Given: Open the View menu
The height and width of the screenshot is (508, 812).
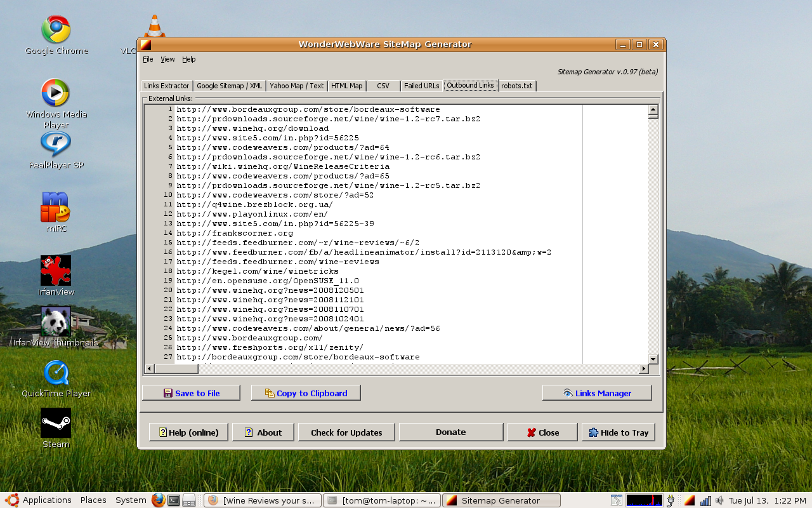Looking at the screenshot, I should tap(167, 59).
